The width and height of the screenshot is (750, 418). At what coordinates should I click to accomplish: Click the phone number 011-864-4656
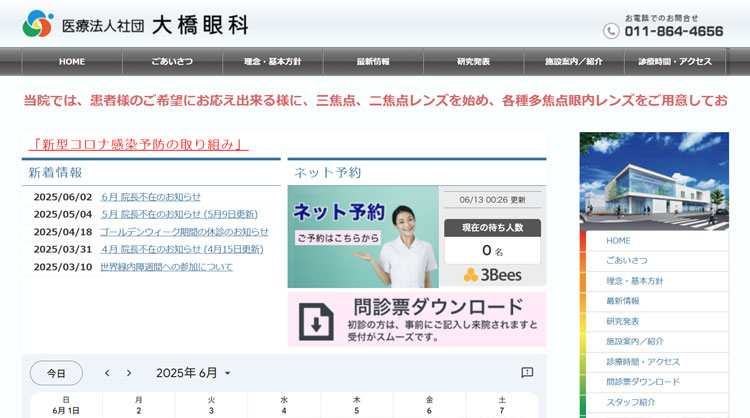[674, 32]
